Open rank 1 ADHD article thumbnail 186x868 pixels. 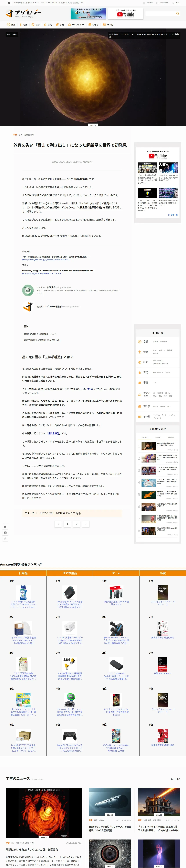click(148, 446)
